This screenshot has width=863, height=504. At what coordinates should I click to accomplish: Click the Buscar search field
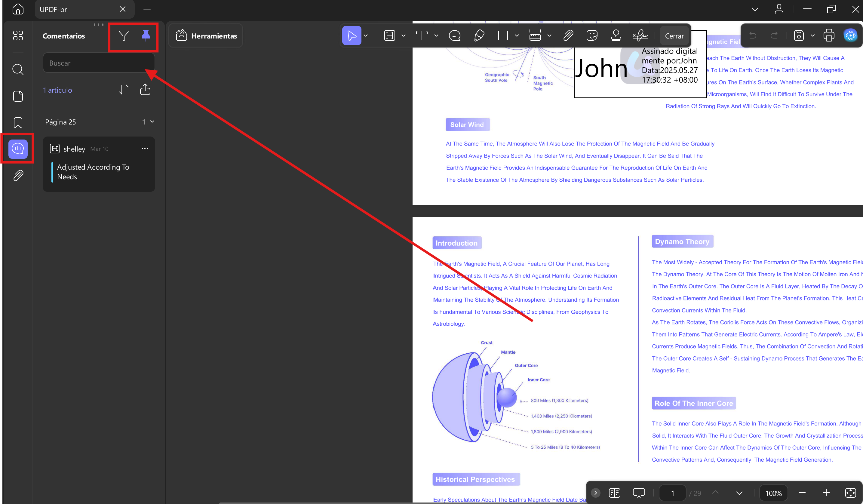pos(99,63)
